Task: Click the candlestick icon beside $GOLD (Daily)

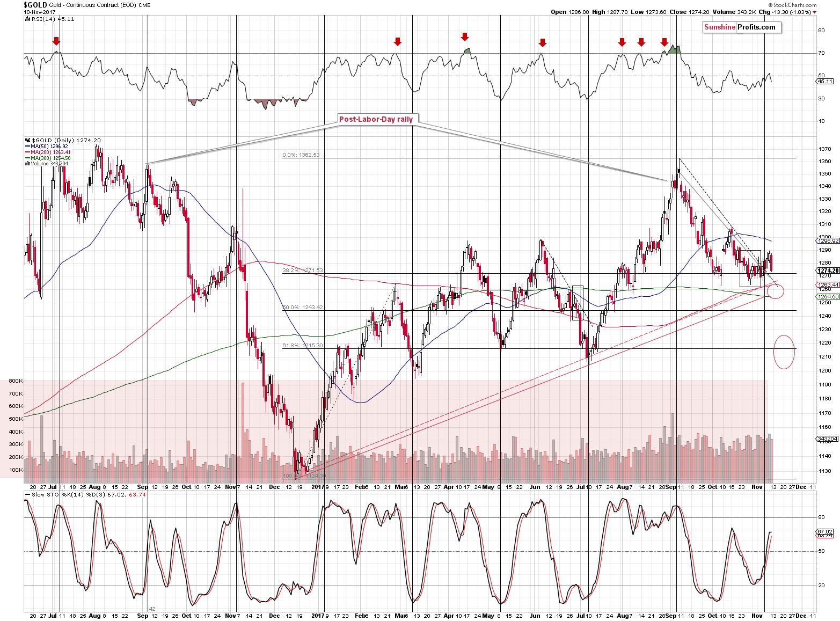Action: [x=27, y=140]
